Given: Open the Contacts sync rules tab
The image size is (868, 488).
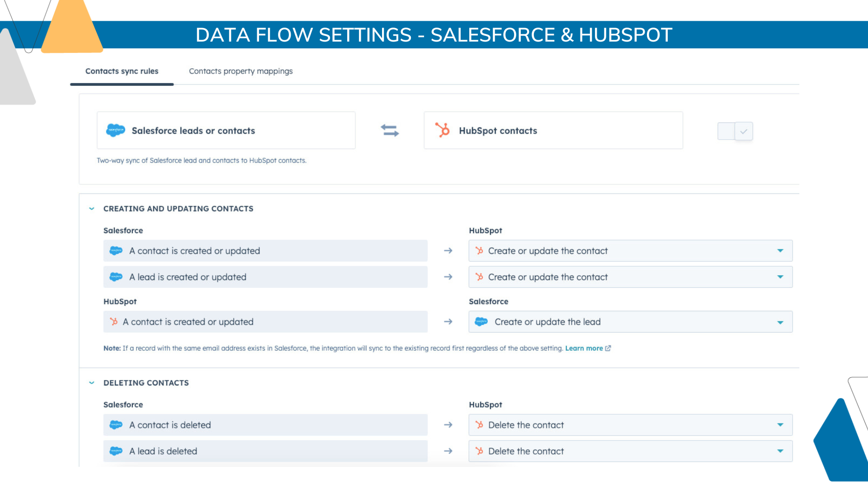Looking at the screenshot, I should click(x=122, y=71).
